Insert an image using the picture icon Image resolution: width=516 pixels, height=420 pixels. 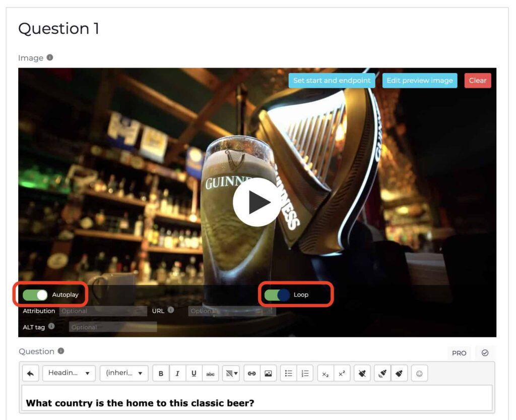click(268, 373)
